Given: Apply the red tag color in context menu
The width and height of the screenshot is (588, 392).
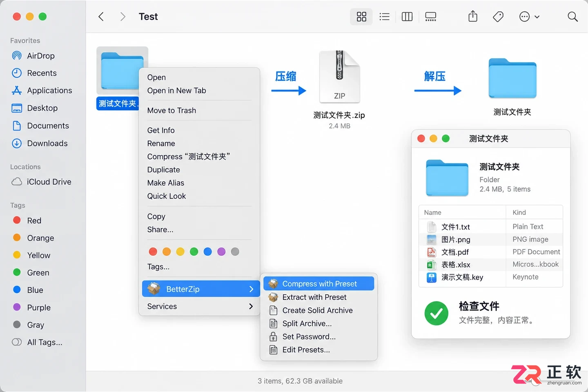Looking at the screenshot, I should coord(153,252).
